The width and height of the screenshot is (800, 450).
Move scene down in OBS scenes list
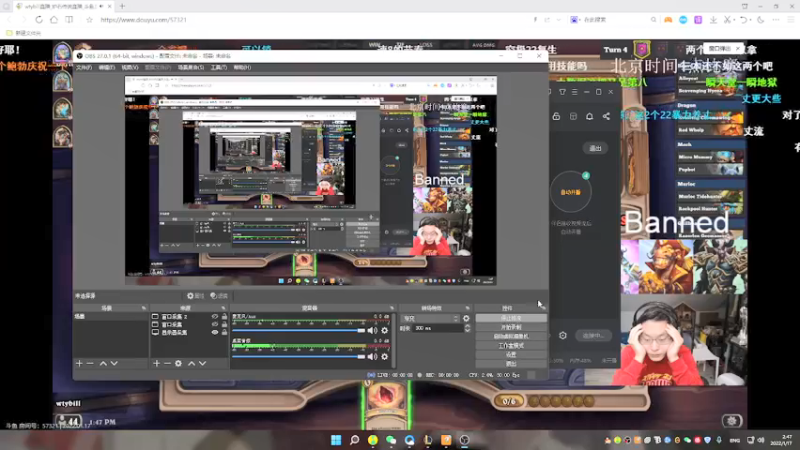[x=114, y=363]
